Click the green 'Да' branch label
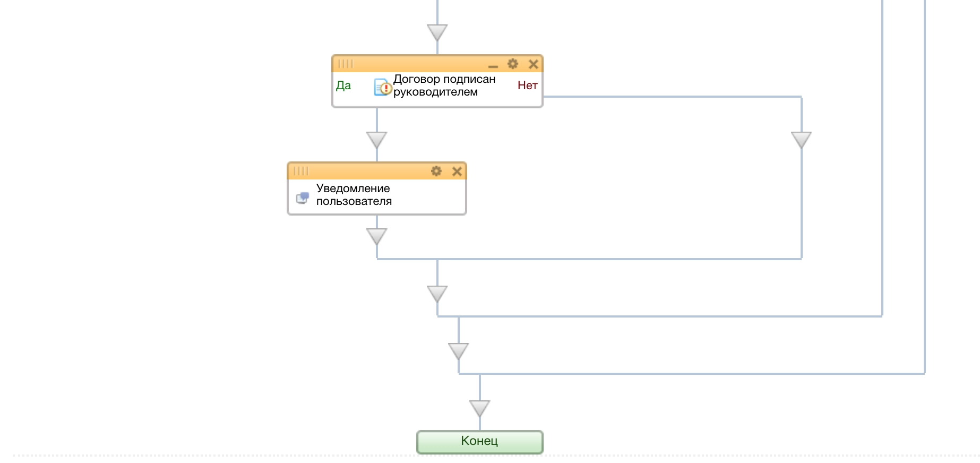This screenshot has width=980, height=463. (343, 85)
